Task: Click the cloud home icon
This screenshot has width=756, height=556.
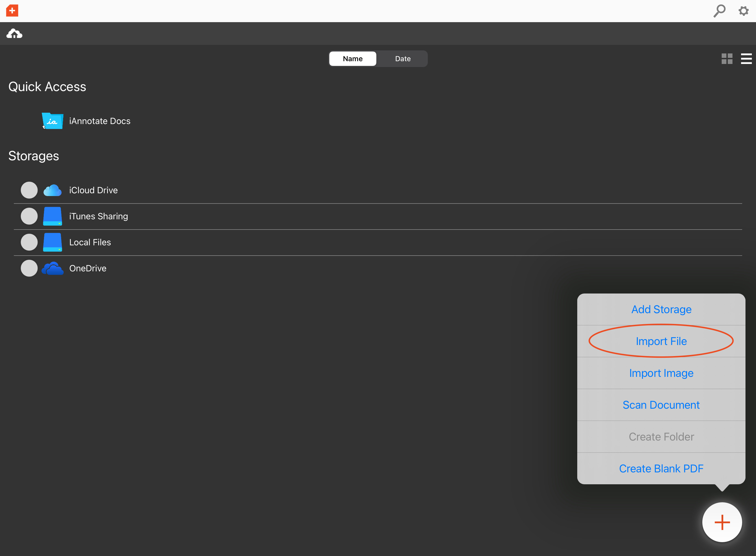Action: pos(14,34)
